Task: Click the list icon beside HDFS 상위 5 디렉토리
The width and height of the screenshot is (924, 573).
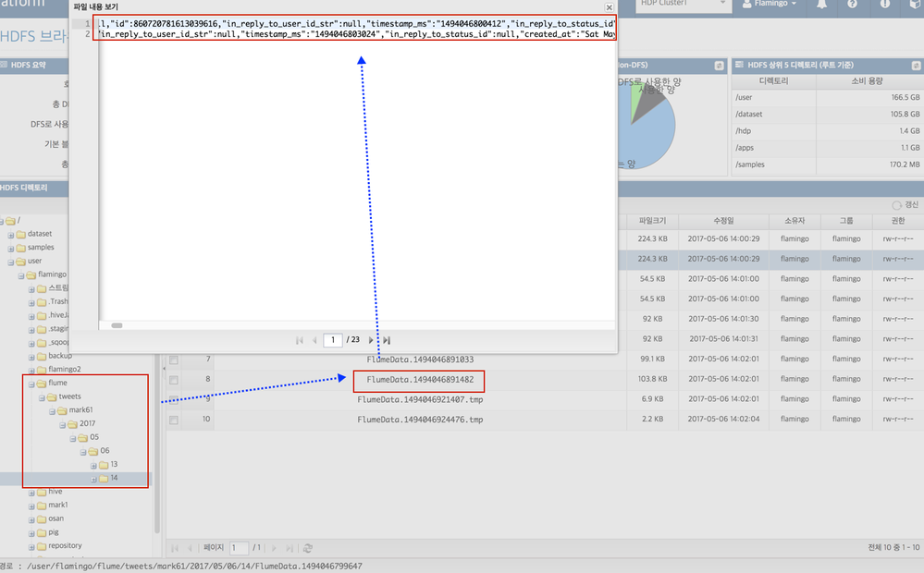Action: point(739,65)
